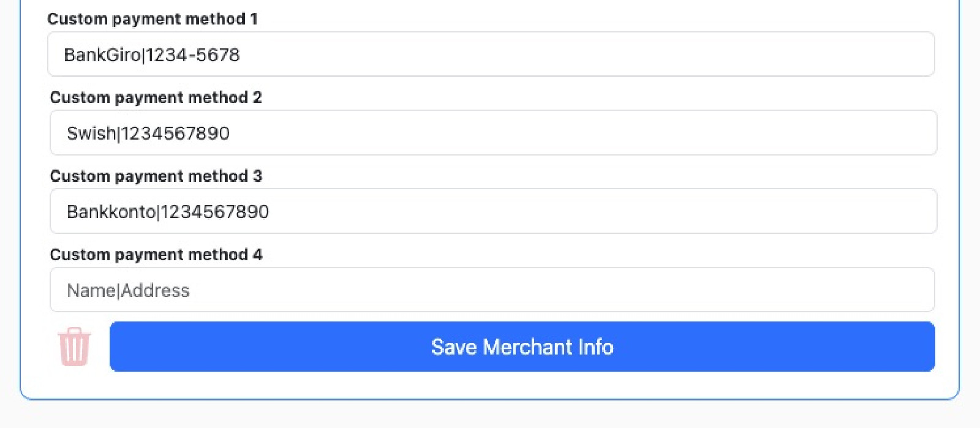Click the red trash delete icon
Screen dimensions: 980x428
74,347
